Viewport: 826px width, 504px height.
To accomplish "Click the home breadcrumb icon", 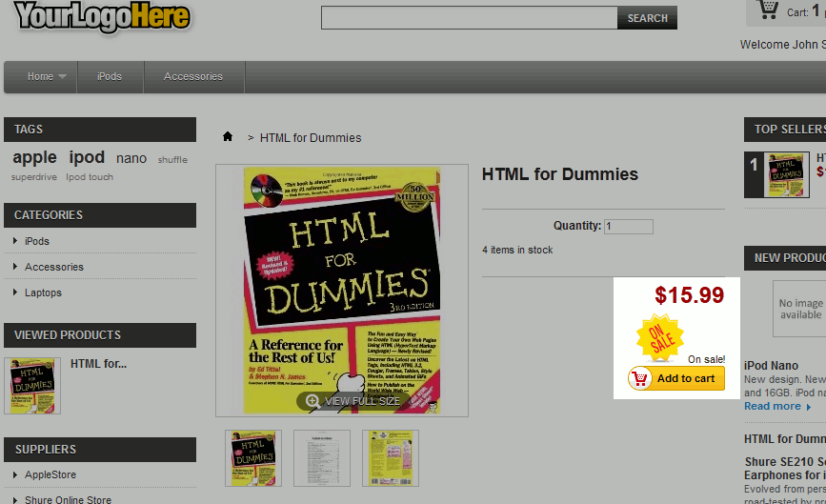I will [x=228, y=137].
